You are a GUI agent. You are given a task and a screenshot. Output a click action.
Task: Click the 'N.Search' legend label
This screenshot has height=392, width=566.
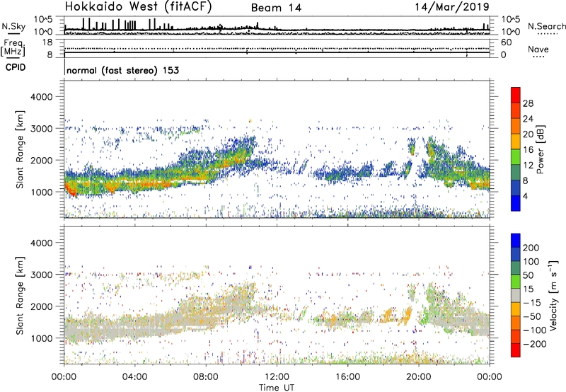(x=546, y=26)
